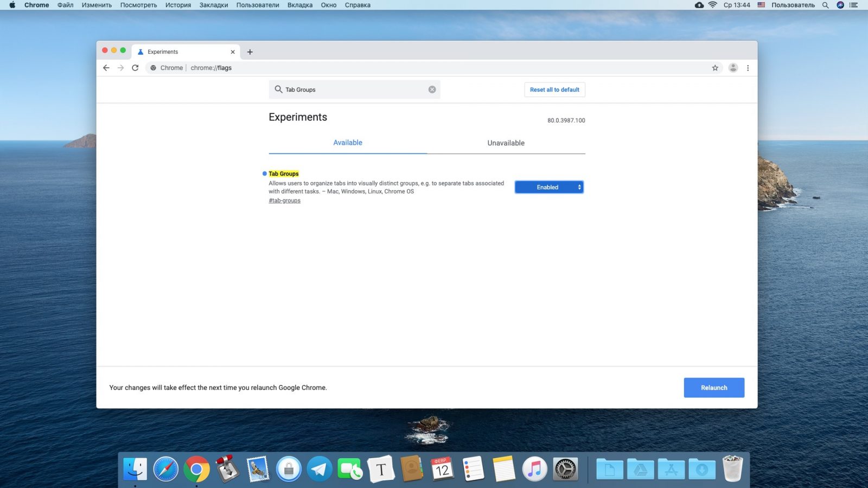Go back using the back arrow
The width and height of the screenshot is (868, 488).
pos(106,68)
